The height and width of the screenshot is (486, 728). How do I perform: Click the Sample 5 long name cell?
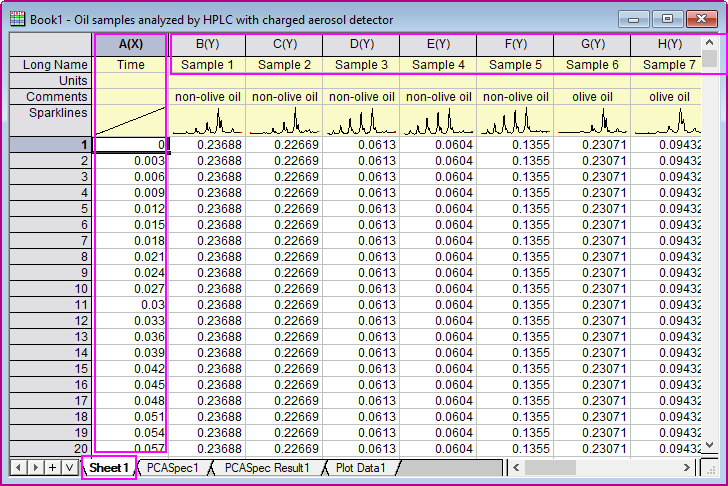click(515, 65)
